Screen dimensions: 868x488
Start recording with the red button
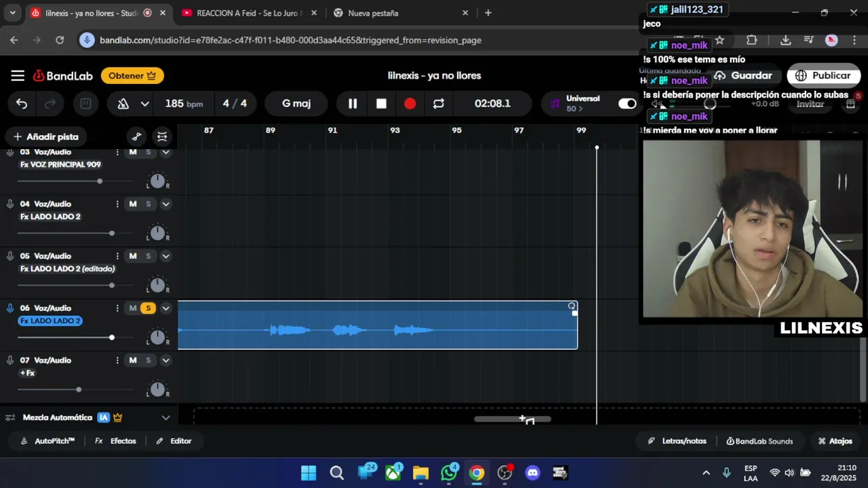click(410, 104)
